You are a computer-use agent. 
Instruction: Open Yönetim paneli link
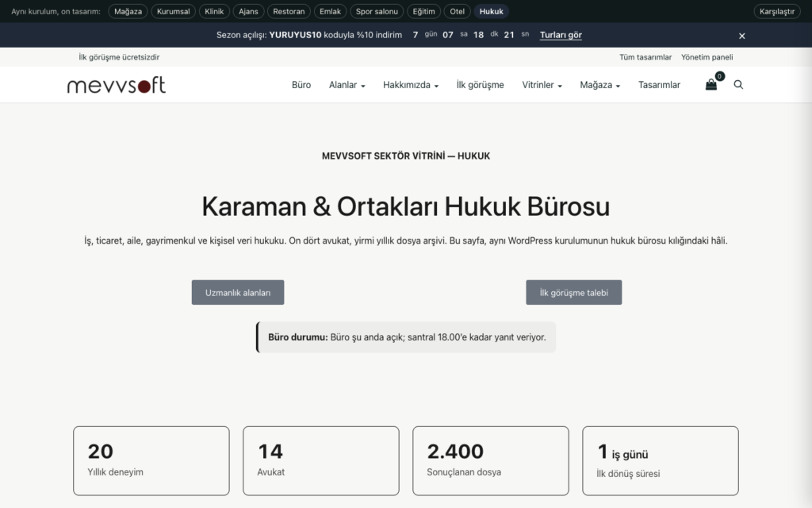click(x=707, y=57)
